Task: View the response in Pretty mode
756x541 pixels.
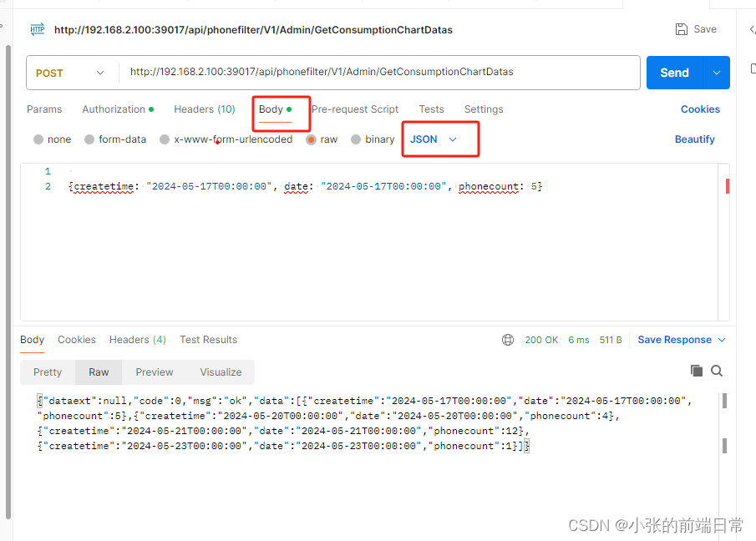Action: pyautogui.click(x=47, y=372)
